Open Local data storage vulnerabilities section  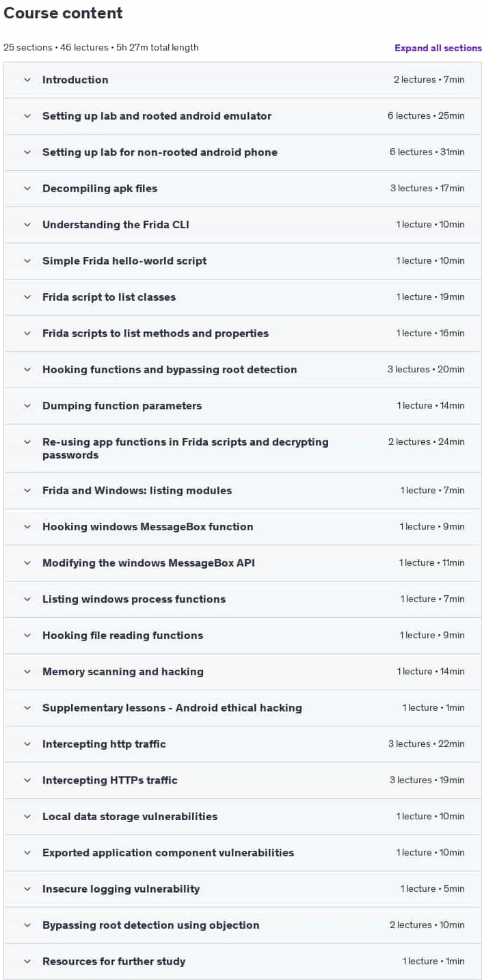pos(243,817)
